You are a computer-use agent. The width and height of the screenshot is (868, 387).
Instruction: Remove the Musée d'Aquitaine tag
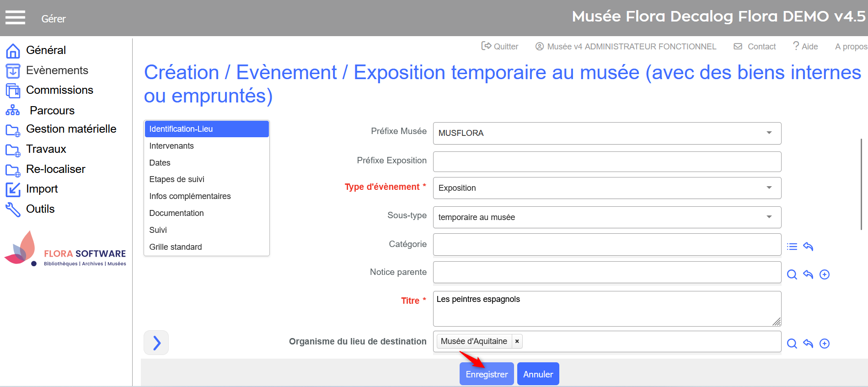coord(517,341)
